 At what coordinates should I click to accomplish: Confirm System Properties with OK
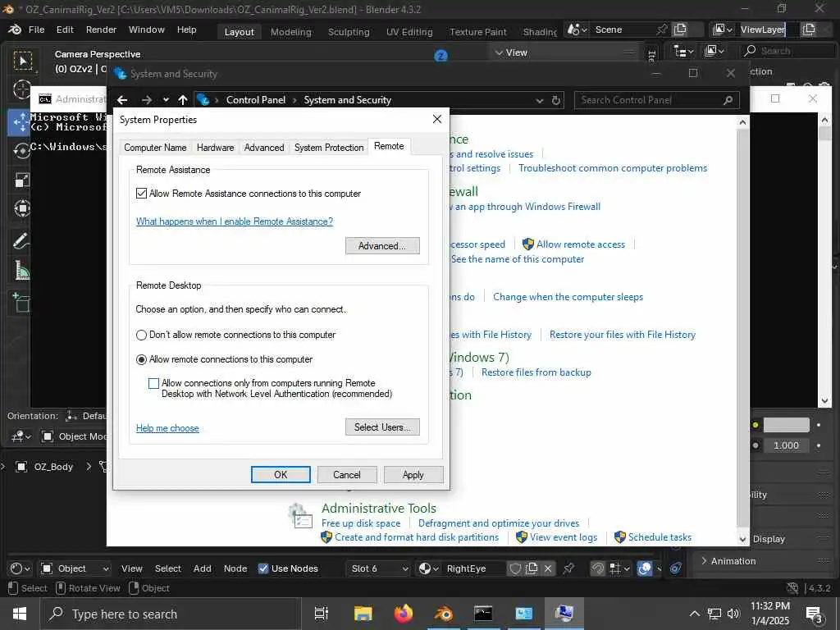point(281,475)
